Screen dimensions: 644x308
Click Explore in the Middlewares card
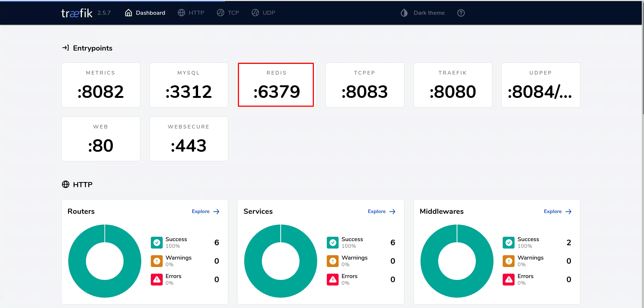click(x=557, y=212)
